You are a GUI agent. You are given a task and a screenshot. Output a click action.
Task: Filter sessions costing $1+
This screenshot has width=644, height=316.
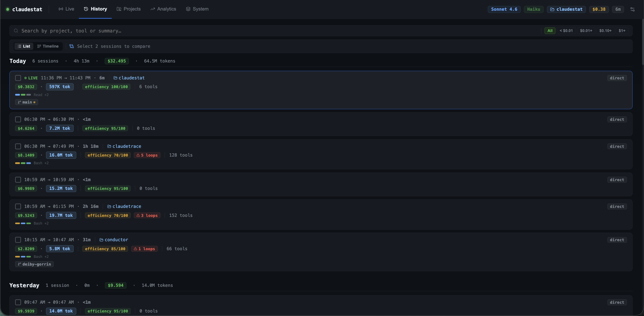[622, 31]
